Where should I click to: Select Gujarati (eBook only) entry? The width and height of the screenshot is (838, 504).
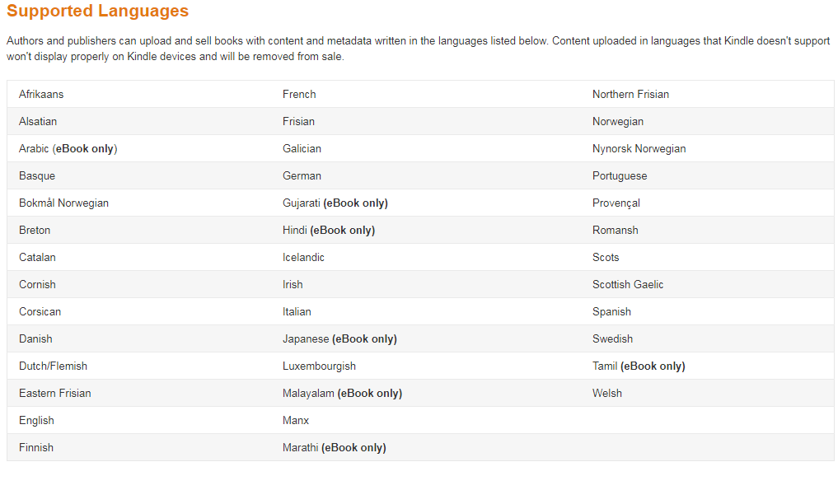pyautogui.click(x=335, y=203)
